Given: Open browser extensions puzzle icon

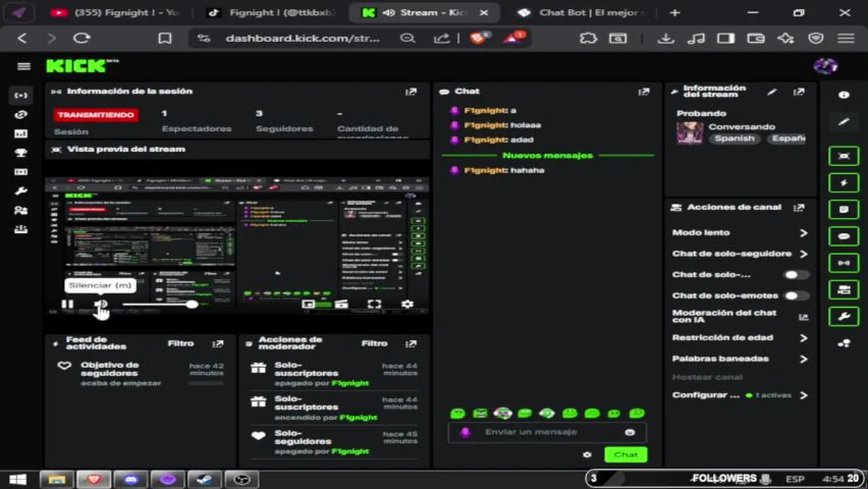Looking at the screenshot, I should [x=588, y=39].
